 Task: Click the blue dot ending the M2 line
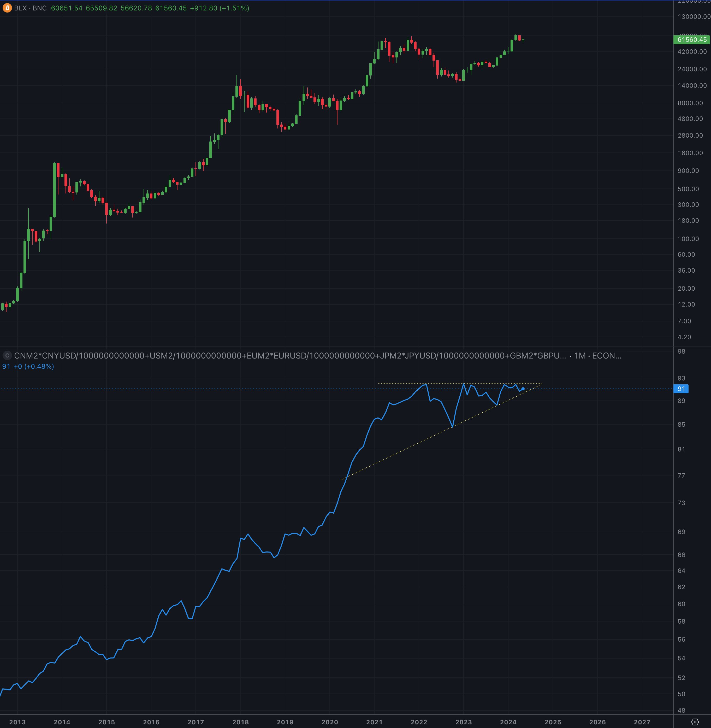[x=523, y=389]
